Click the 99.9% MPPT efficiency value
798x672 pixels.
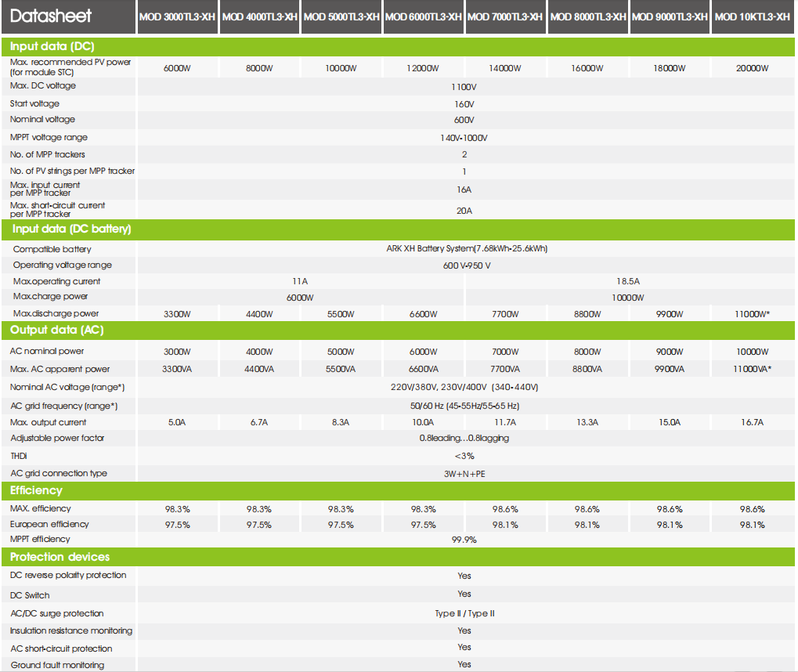tap(464, 540)
